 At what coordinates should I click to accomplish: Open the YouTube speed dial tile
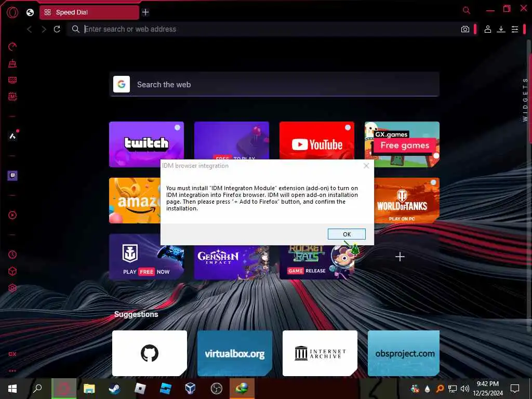click(317, 140)
